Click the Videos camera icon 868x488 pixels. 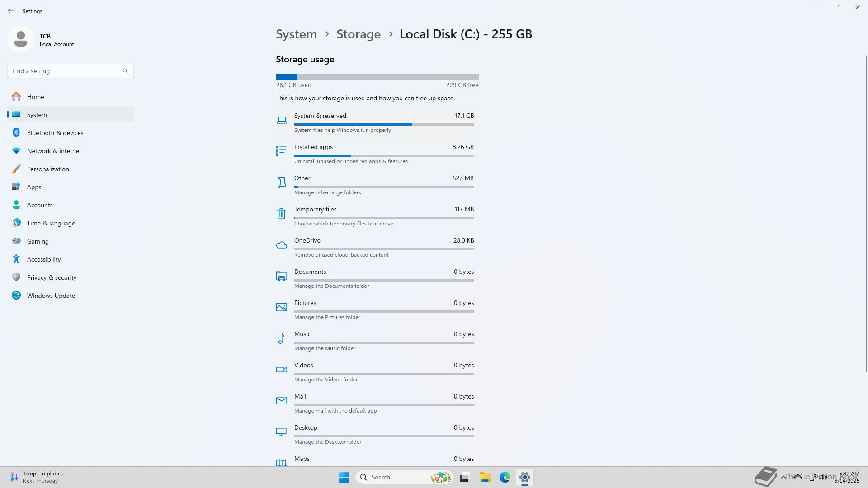click(x=281, y=370)
